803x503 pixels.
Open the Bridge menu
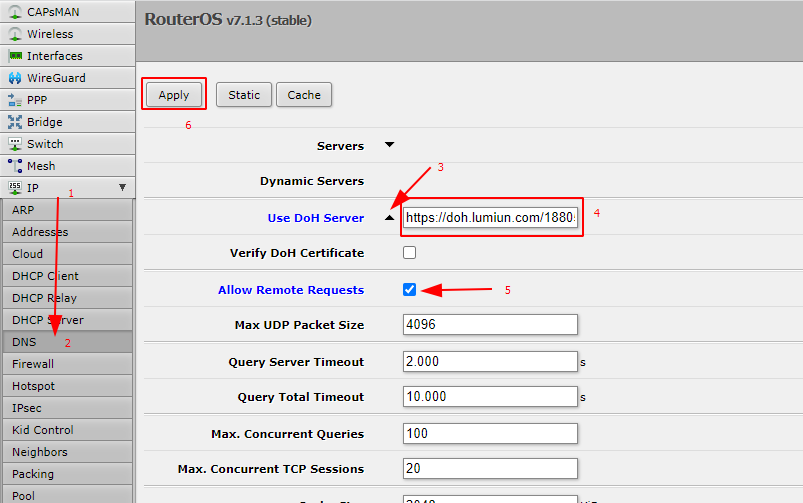(x=68, y=122)
